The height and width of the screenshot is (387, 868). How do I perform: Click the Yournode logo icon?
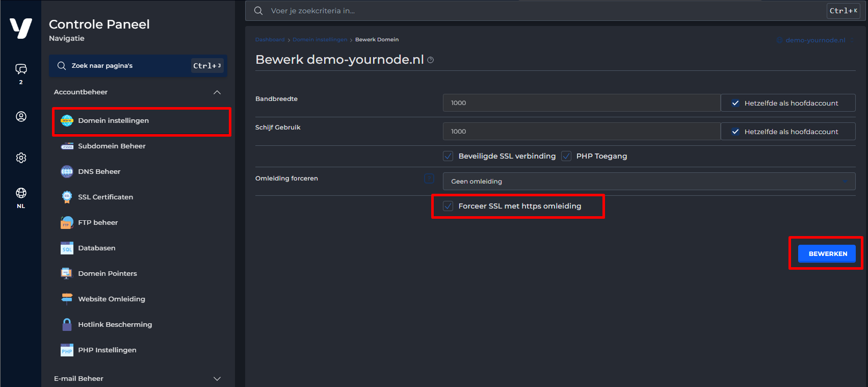21,28
